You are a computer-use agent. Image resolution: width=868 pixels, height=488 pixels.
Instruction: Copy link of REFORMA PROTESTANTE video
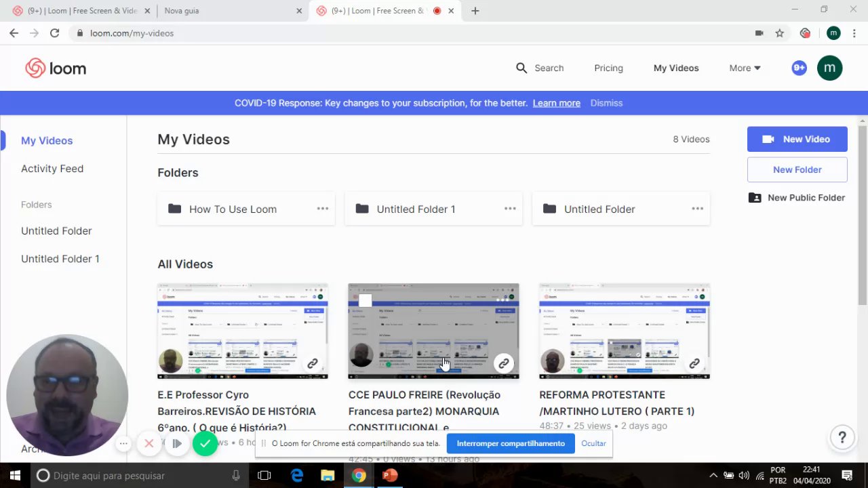click(x=694, y=363)
